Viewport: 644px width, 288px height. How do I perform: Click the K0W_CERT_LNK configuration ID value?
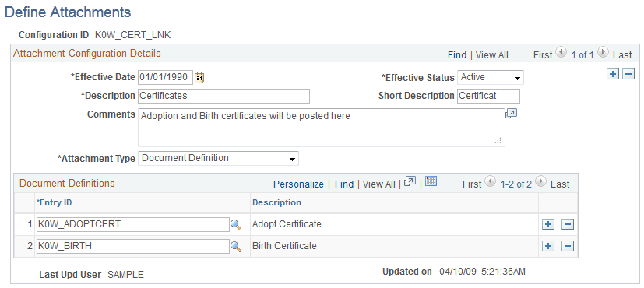point(133,35)
